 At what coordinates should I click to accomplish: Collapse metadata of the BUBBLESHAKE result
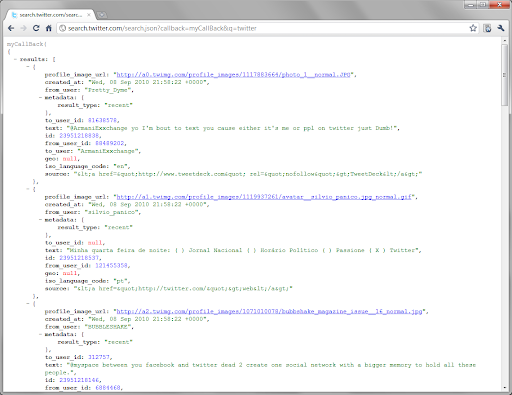(40, 334)
